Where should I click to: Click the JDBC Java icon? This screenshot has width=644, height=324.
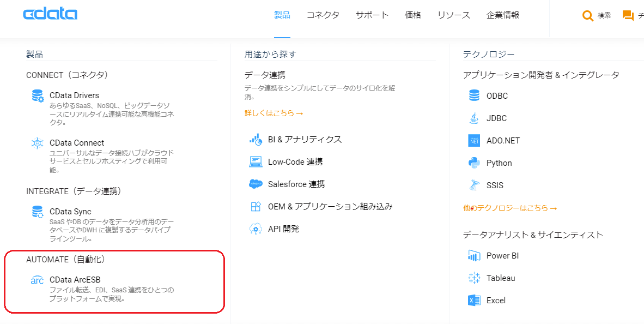474,118
